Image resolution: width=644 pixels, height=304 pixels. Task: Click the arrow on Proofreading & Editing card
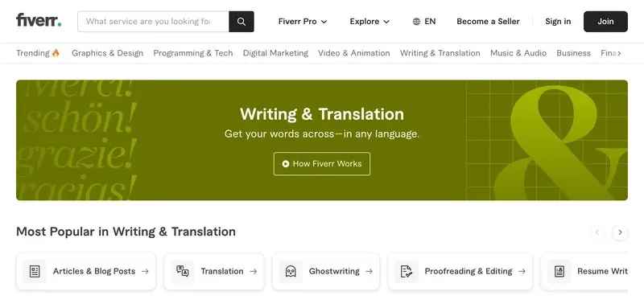click(x=522, y=271)
